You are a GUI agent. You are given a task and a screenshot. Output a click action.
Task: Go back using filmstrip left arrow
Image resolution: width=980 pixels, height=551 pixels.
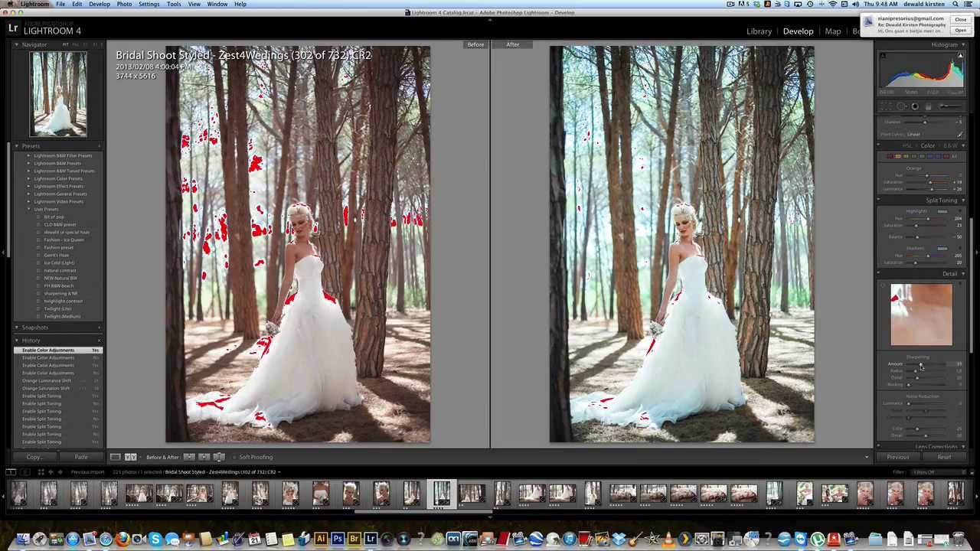click(51, 472)
